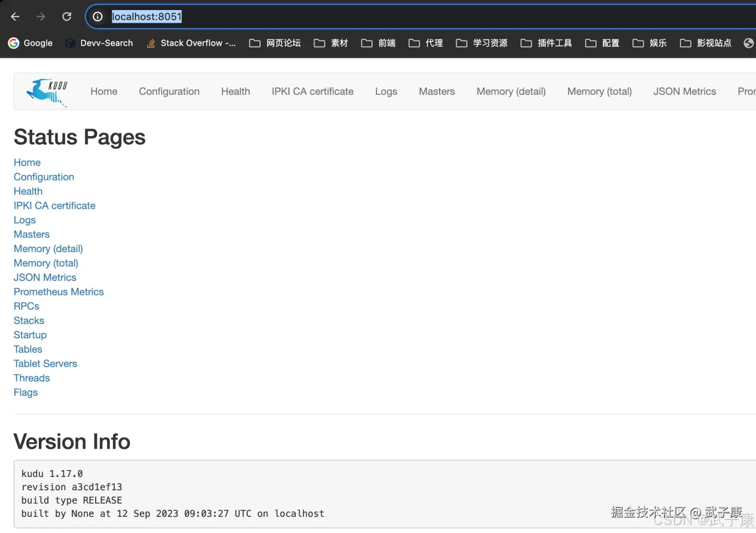Open the 网页论坛 bookmark folder
This screenshot has width=756, height=533.
pos(275,43)
